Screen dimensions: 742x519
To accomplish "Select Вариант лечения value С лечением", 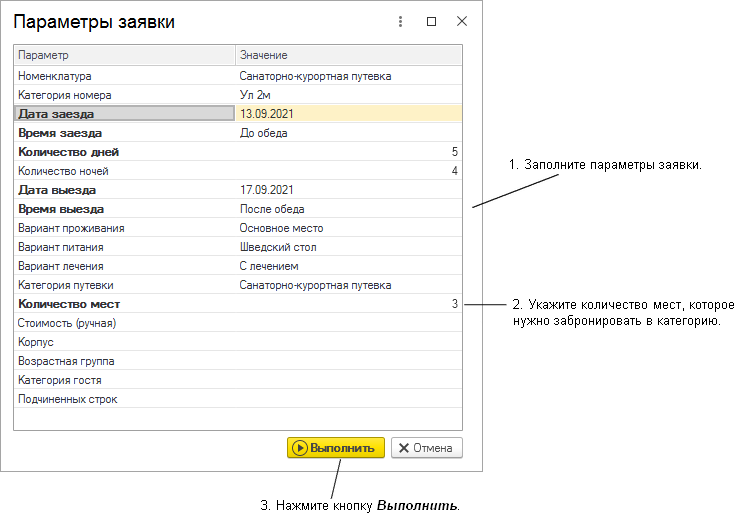I will (x=348, y=266).
